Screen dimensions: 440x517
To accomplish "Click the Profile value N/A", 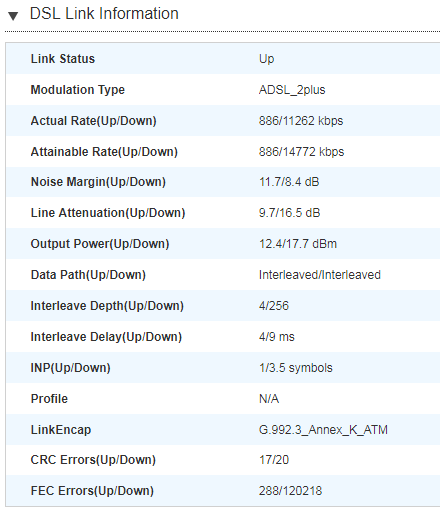I will pyautogui.click(x=269, y=399).
